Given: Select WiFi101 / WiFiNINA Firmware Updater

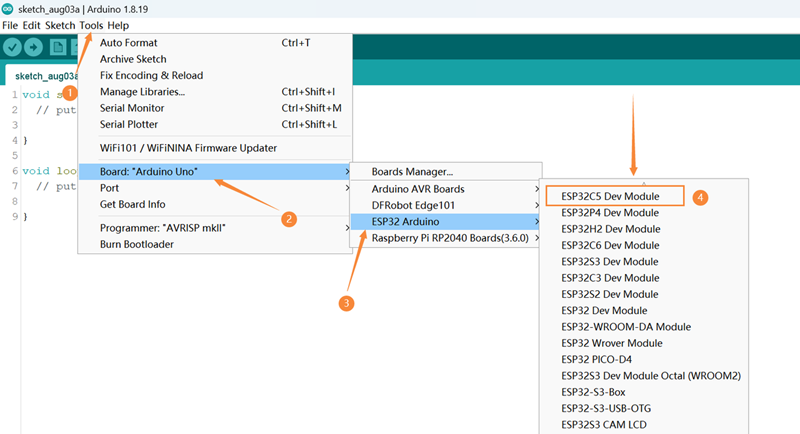Looking at the screenshot, I should (188, 148).
